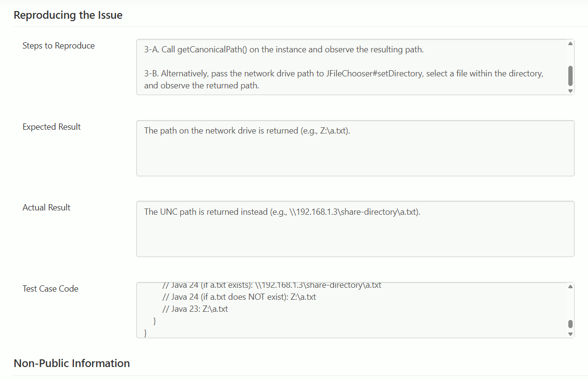The height and width of the screenshot is (380, 588).
Task: Click the Test Case Code scrollbar thumb
Action: tap(570, 324)
